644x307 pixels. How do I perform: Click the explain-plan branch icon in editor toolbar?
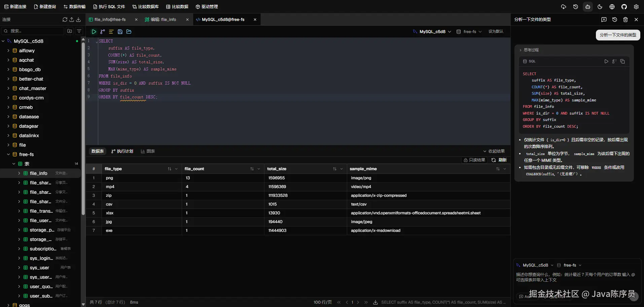tap(103, 32)
